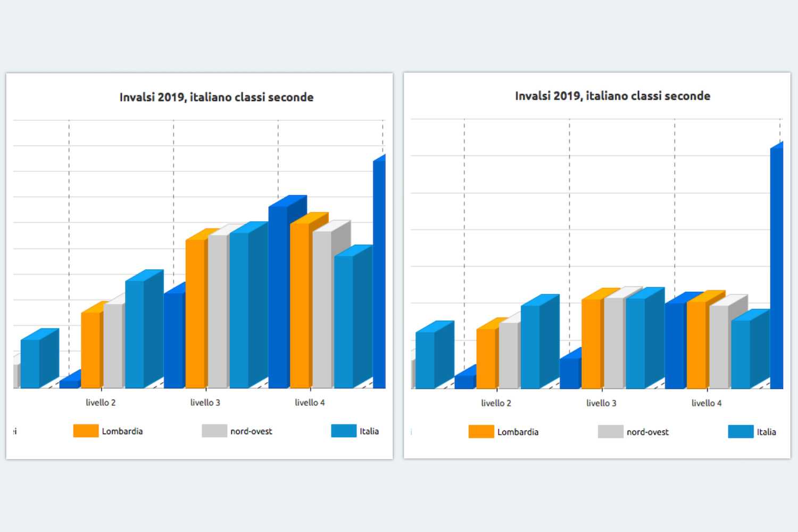This screenshot has height=532, width=798.
Task: Click the gray nord-ovest legend swatch in left chart
Action: click(x=214, y=431)
